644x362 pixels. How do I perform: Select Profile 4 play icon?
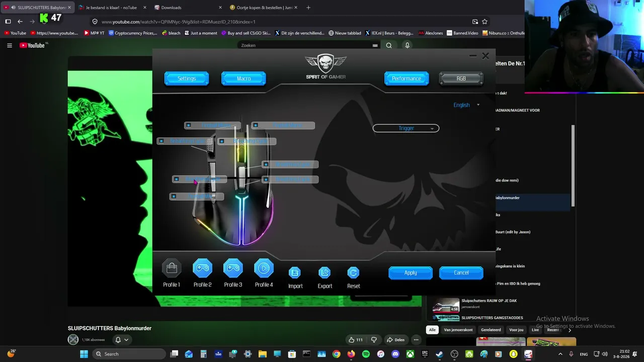pos(264,268)
